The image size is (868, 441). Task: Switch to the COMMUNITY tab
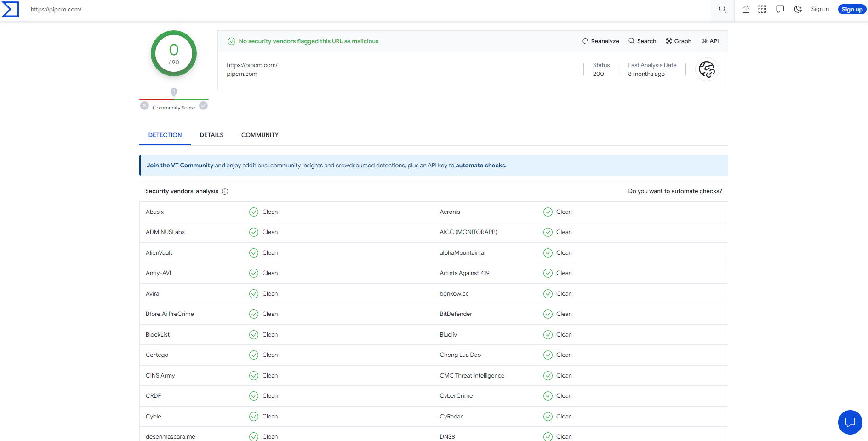click(x=260, y=135)
